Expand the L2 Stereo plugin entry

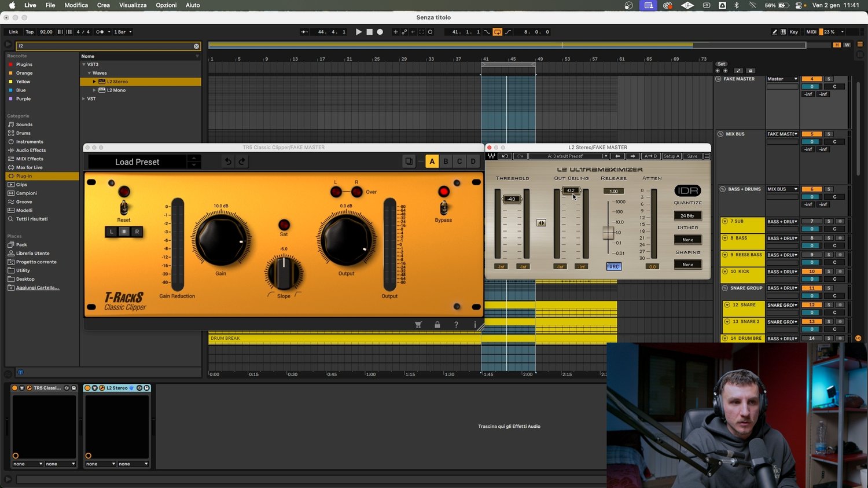point(94,82)
